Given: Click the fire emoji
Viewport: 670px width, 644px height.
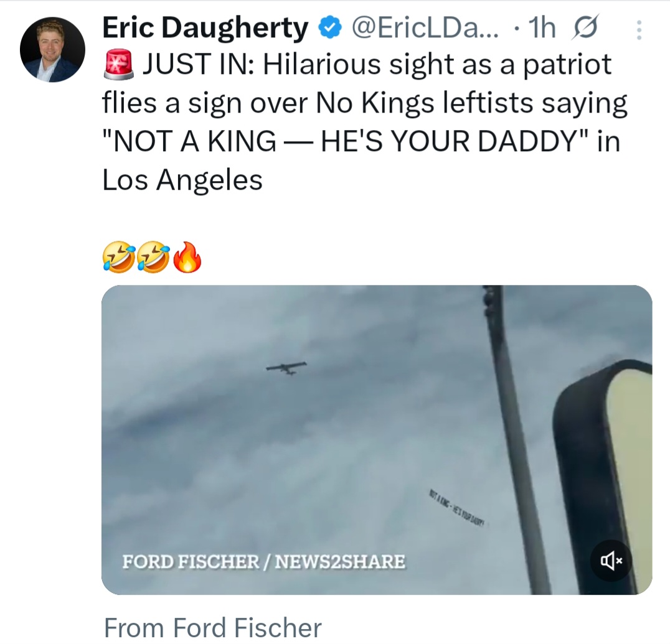Looking at the screenshot, I should (187, 258).
